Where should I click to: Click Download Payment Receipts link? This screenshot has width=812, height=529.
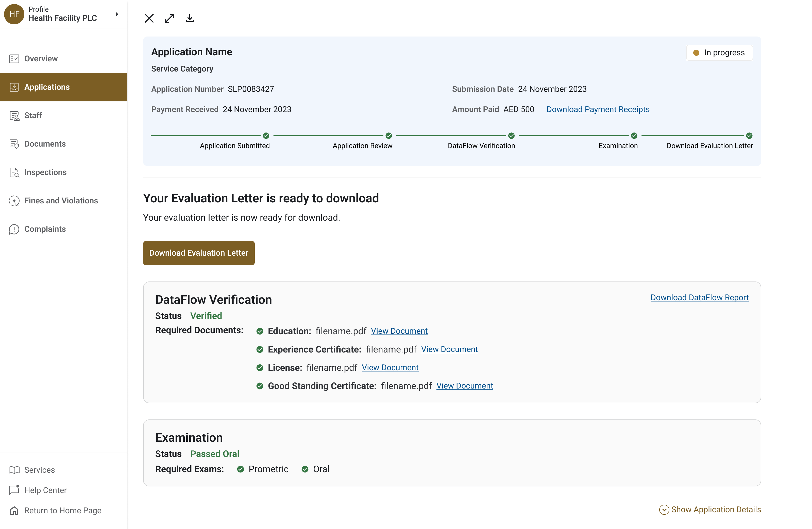coord(598,109)
